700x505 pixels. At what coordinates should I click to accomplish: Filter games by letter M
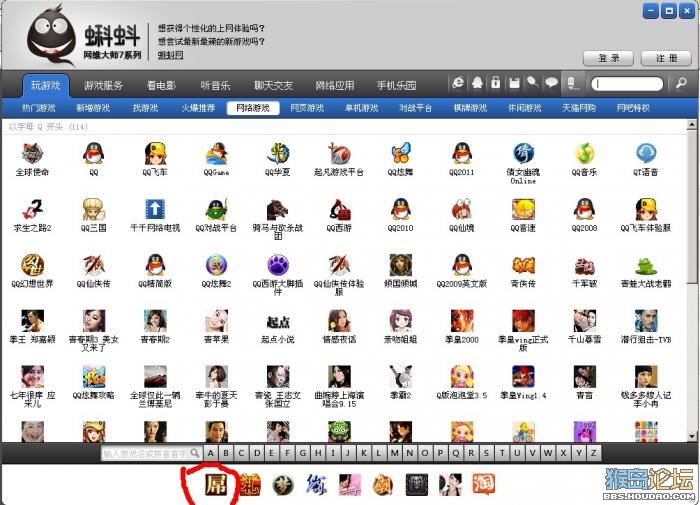(x=395, y=453)
